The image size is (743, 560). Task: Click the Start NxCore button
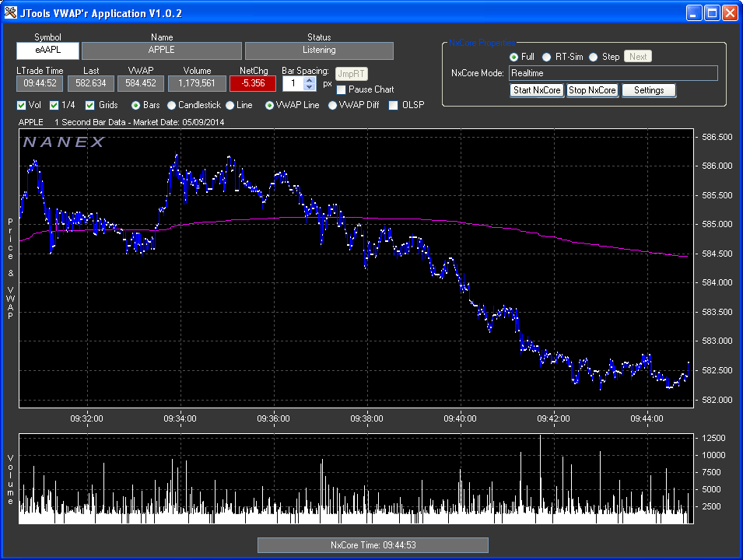[537, 90]
